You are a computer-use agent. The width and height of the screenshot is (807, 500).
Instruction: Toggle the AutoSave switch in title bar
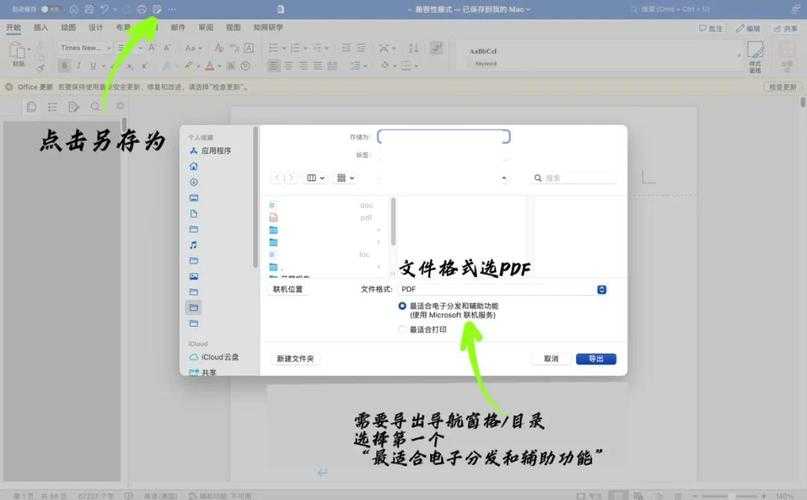[x=49, y=9]
